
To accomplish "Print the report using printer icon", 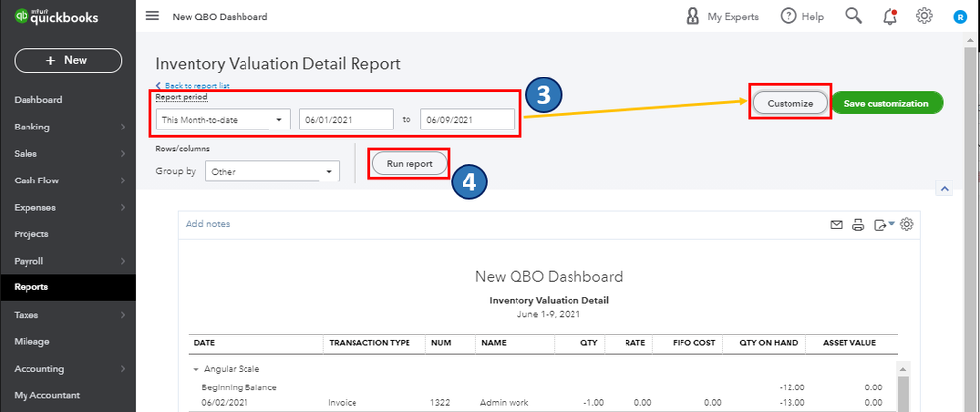I will [858, 225].
